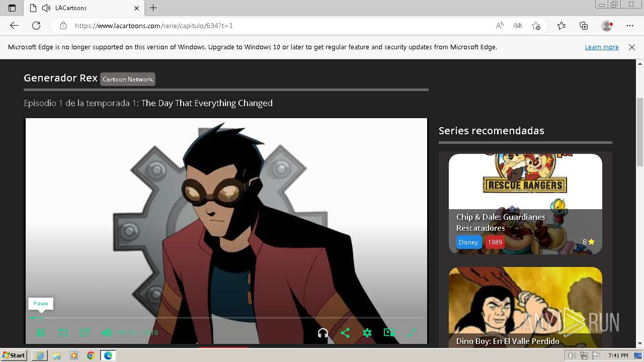Open the player settings gear

click(367, 332)
